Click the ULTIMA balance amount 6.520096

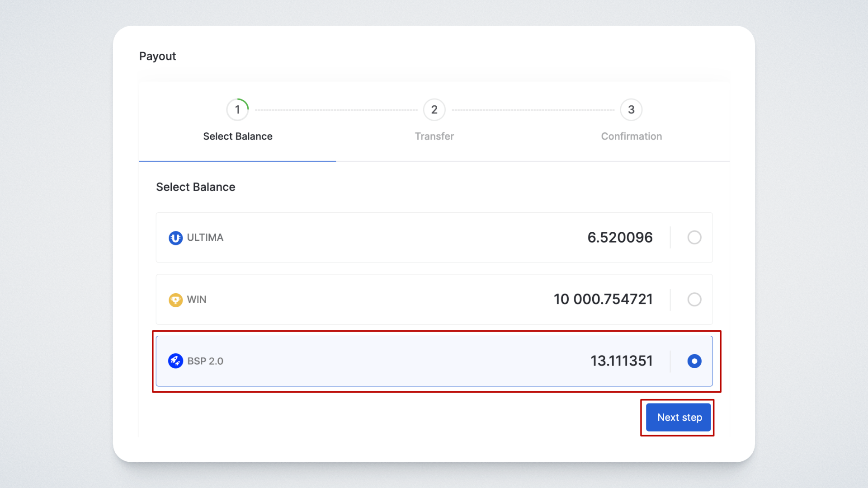pyautogui.click(x=620, y=238)
